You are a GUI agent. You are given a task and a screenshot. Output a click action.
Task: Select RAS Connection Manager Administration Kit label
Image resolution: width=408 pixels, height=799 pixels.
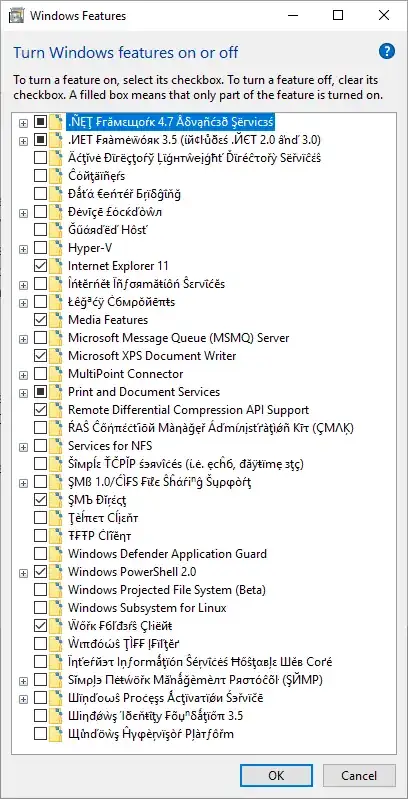(x=210, y=428)
